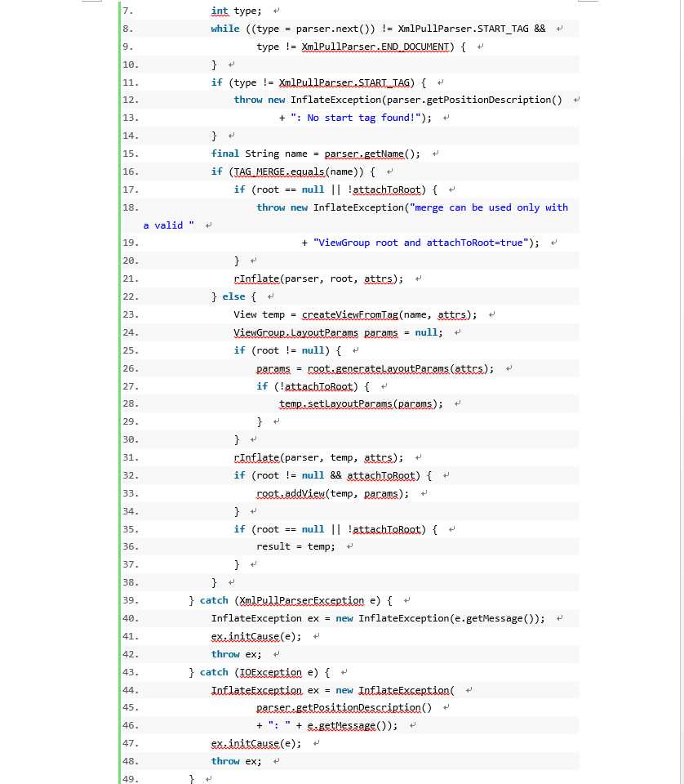This screenshot has height=784, width=684.
Task: Click '!attachToRoot' on line 17
Action: 384,189
